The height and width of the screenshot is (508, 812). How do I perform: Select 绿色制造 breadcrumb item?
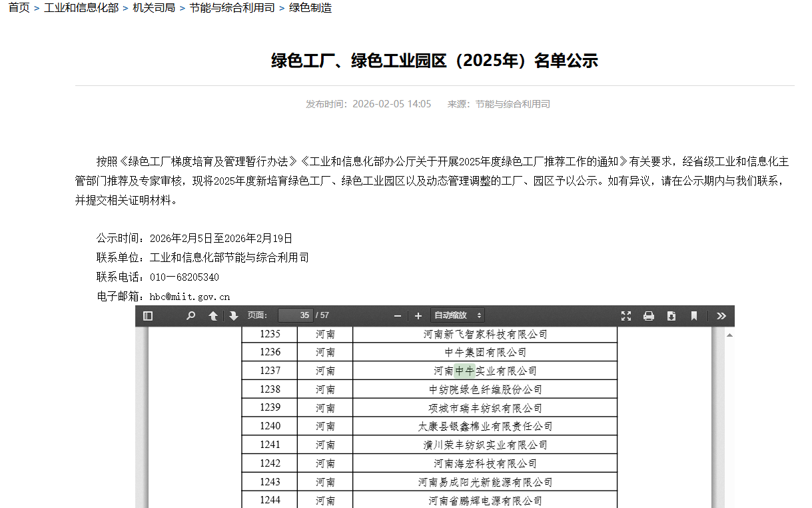pos(310,8)
